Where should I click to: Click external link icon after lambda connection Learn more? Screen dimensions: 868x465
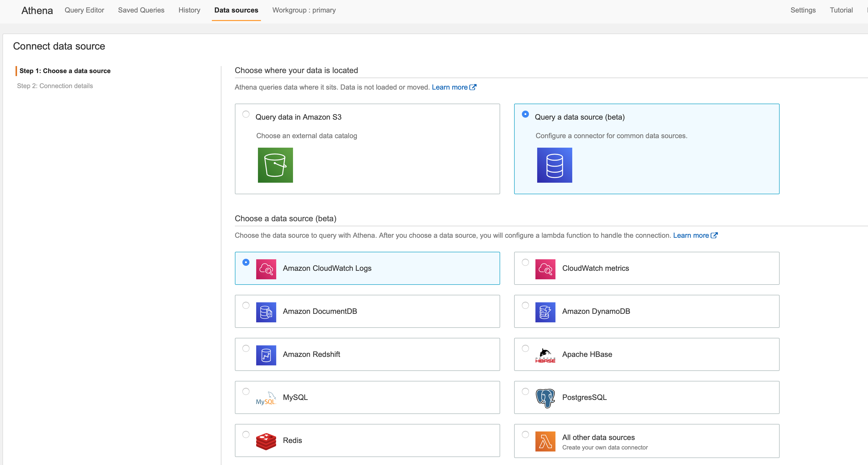714,235
